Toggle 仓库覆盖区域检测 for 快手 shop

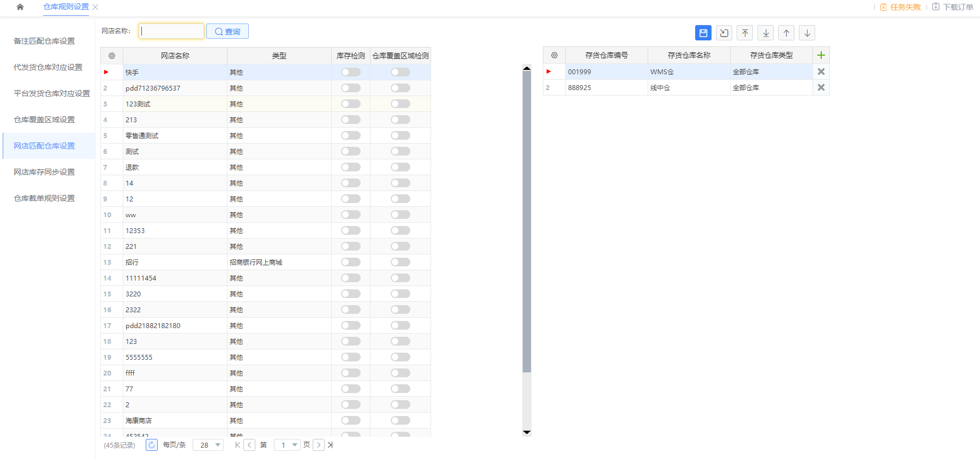401,72
